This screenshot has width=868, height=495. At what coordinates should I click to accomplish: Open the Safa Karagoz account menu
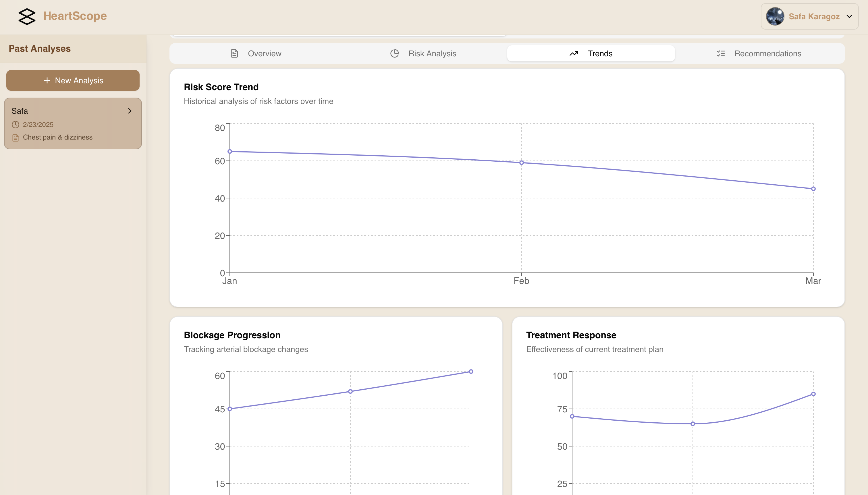[814, 16]
